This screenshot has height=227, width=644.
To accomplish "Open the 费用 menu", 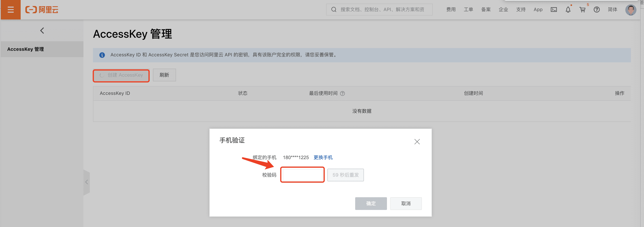I will point(451,10).
